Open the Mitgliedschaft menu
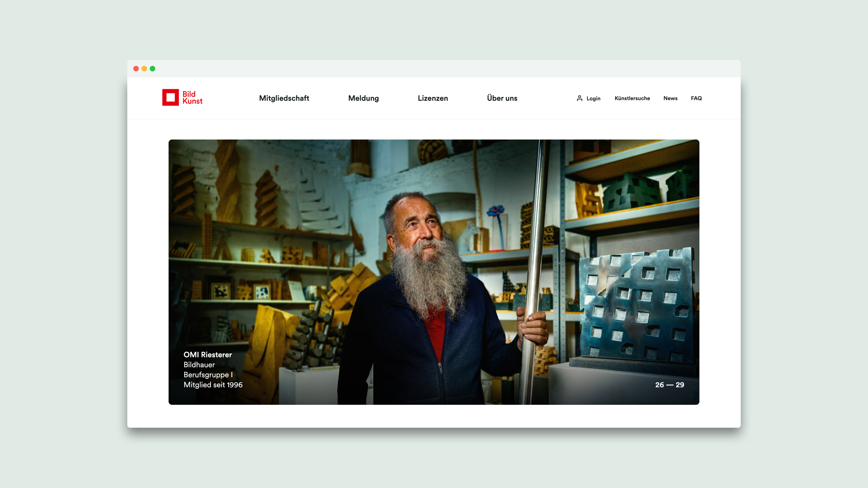The width and height of the screenshot is (868, 488). click(x=284, y=98)
